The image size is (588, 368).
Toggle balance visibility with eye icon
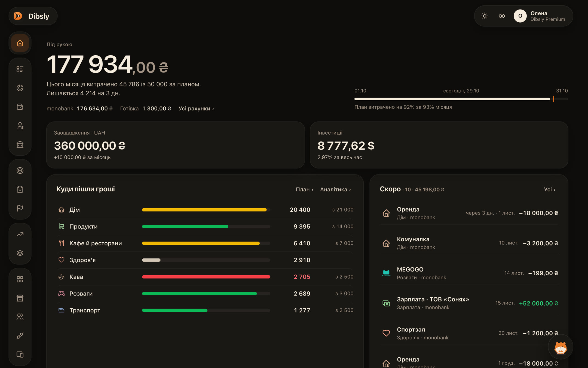(502, 16)
